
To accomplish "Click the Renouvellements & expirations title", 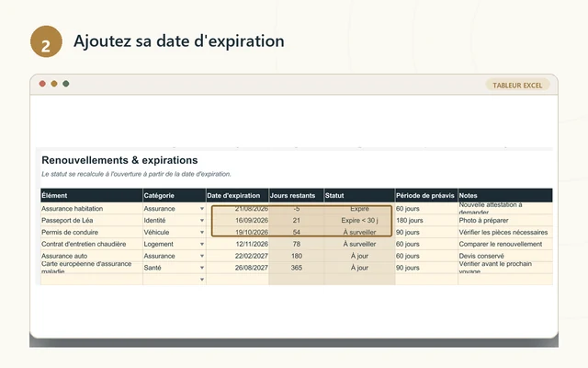I will point(119,160).
